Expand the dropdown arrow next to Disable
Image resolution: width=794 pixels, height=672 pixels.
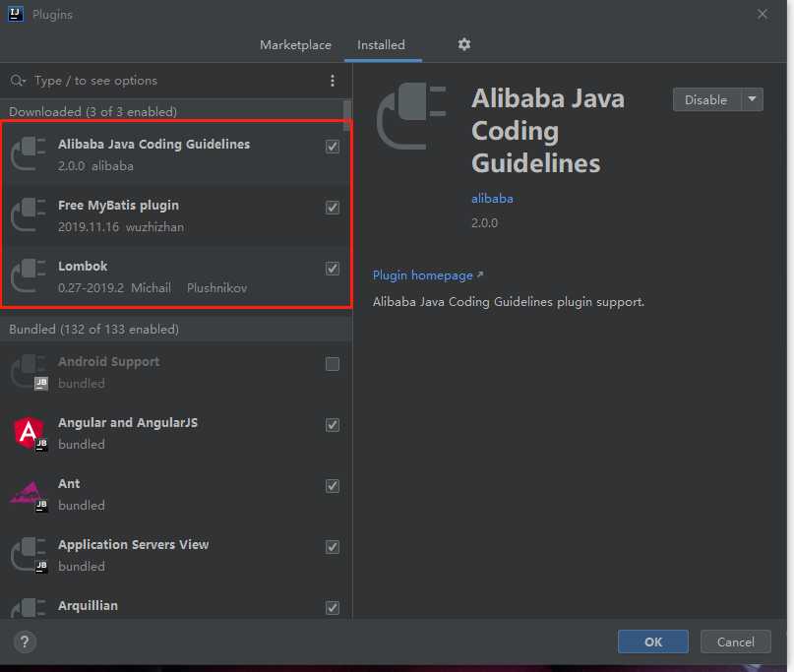click(x=753, y=99)
